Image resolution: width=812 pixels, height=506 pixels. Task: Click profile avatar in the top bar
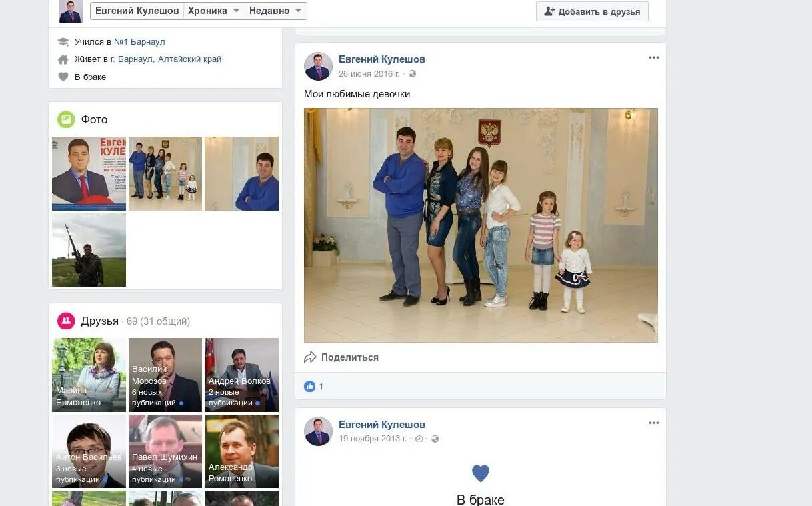click(71, 11)
